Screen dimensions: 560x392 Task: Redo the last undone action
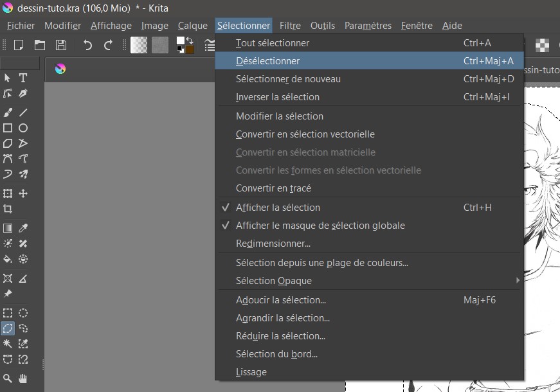click(108, 46)
